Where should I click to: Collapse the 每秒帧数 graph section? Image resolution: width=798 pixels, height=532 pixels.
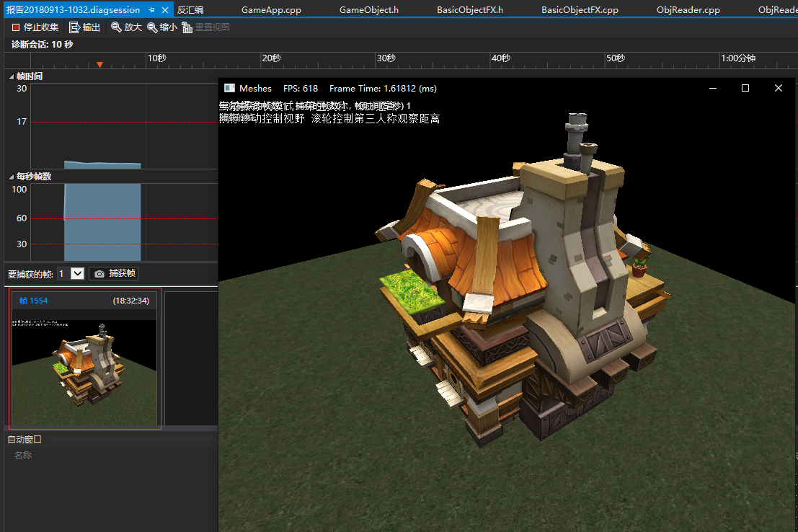[12, 177]
